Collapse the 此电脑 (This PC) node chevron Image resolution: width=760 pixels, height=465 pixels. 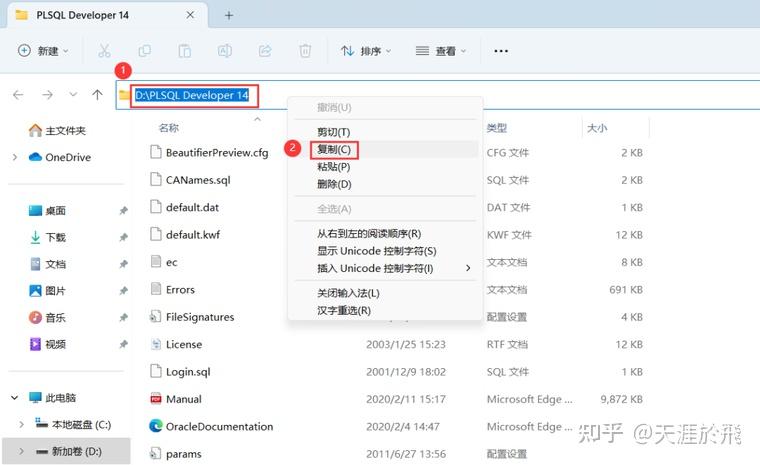pyautogui.click(x=15, y=398)
